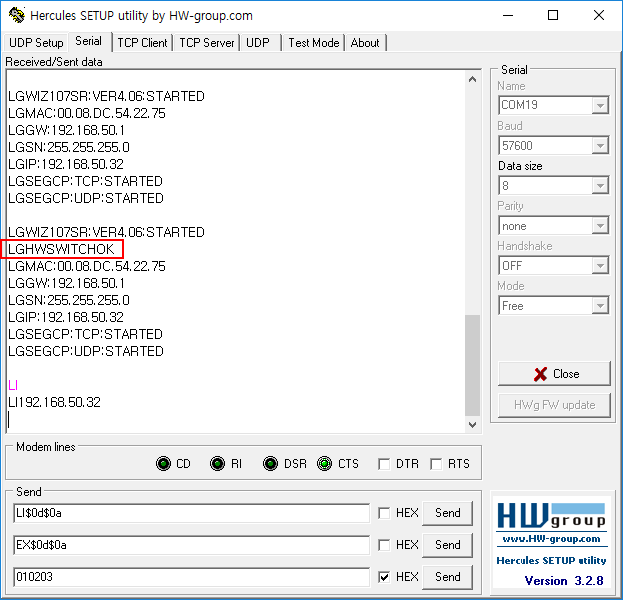
Task: Open the serial port Name dropdown COM19
Action: (x=600, y=105)
